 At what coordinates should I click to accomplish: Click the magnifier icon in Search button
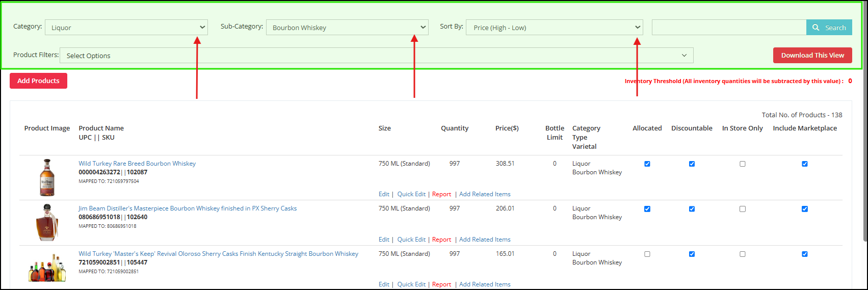816,28
